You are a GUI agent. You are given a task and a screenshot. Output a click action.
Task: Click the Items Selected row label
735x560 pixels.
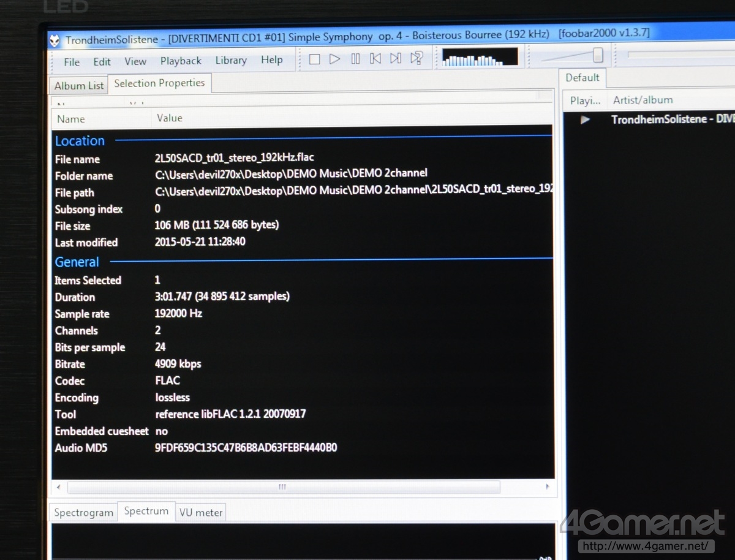point(88,281)
